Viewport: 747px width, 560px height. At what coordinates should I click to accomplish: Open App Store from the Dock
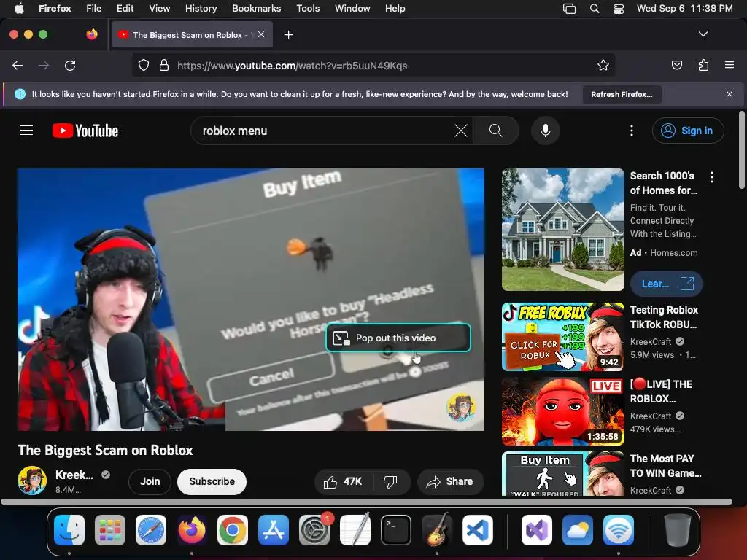tap(274, 530)
